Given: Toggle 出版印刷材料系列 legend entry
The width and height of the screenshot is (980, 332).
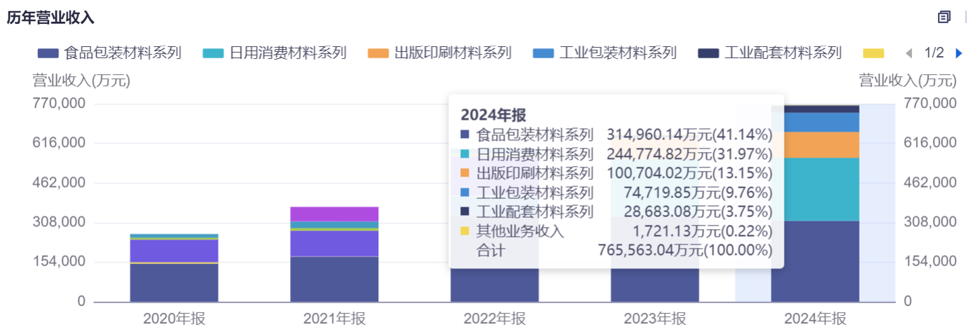Looking at the screenshot, I should pos(440,53).
